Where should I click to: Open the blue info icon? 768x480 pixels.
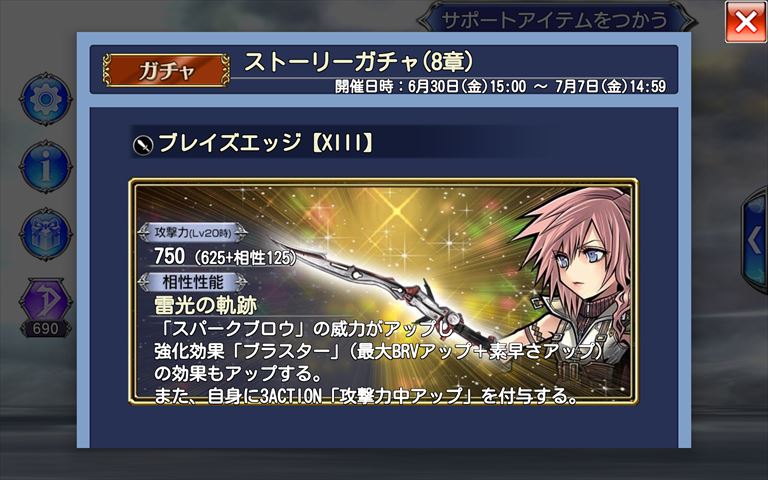click(x=46, y=167)
